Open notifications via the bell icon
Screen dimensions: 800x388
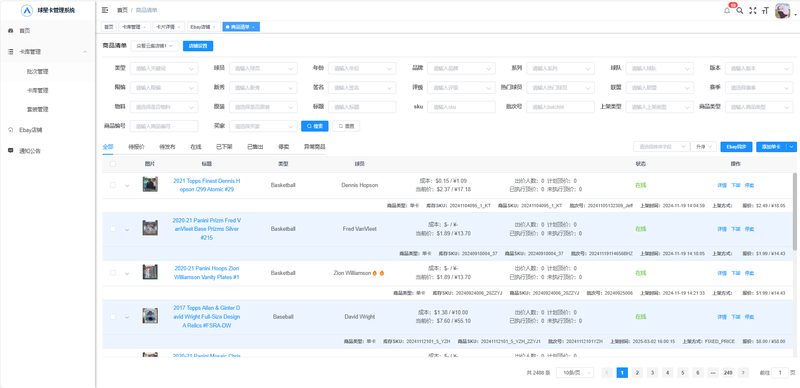pos(727,10)
